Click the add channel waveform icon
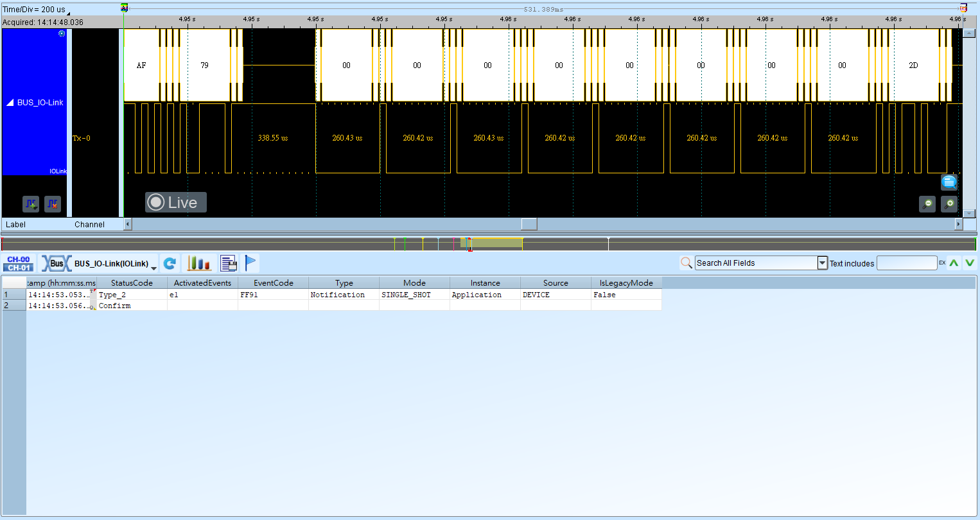The width and height of the screenshot is (980, 520). 31,204
